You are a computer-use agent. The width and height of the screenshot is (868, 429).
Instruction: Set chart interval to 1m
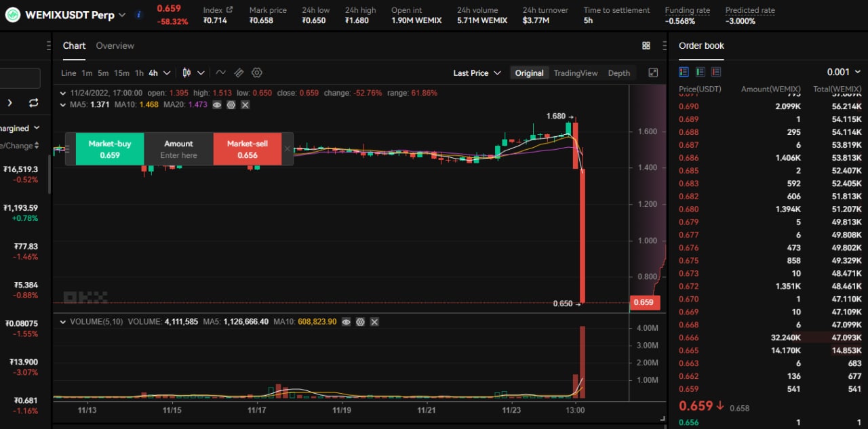[x=87, y=73]
